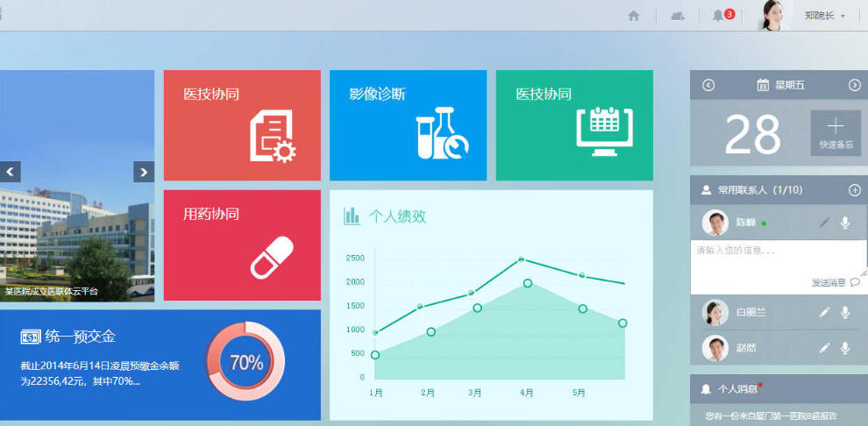Edit contact 陈峰 with pencil icon

(x=825, y=223)
